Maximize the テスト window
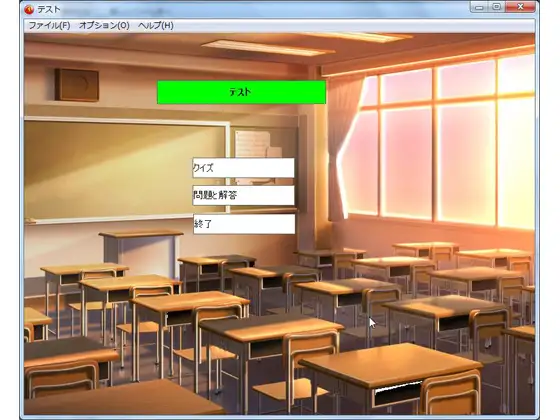 (496, 7)
